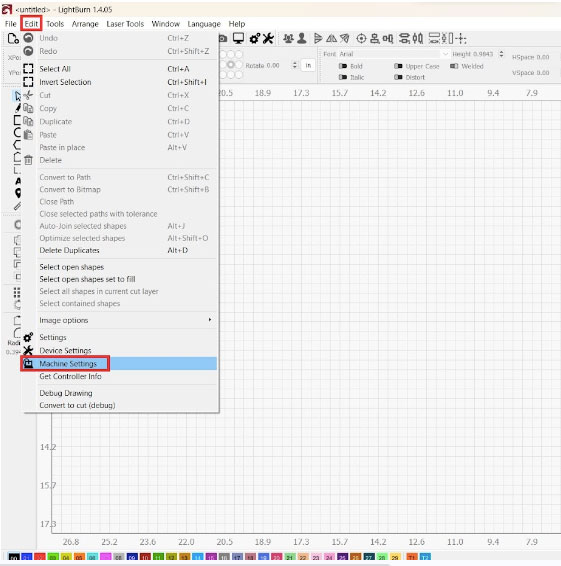Open the Arrange menu
Screen dimensions: 561x566
[x=85, y=24]
